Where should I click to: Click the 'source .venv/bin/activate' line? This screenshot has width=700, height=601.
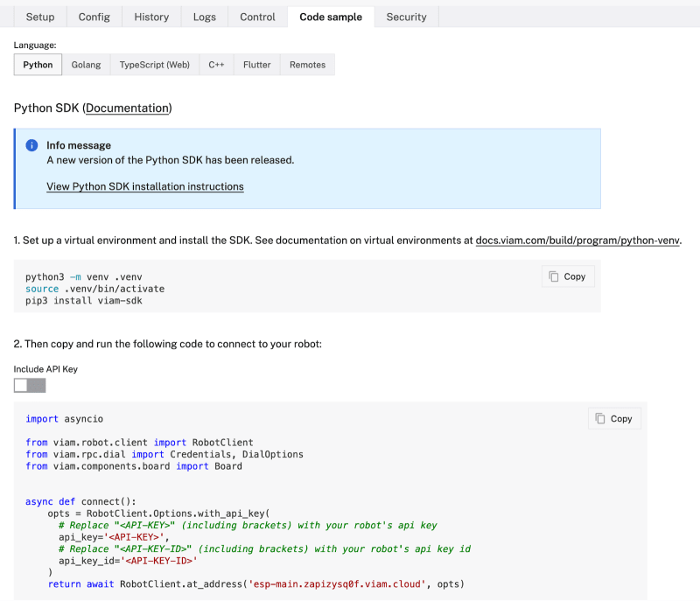pos(95,289)
